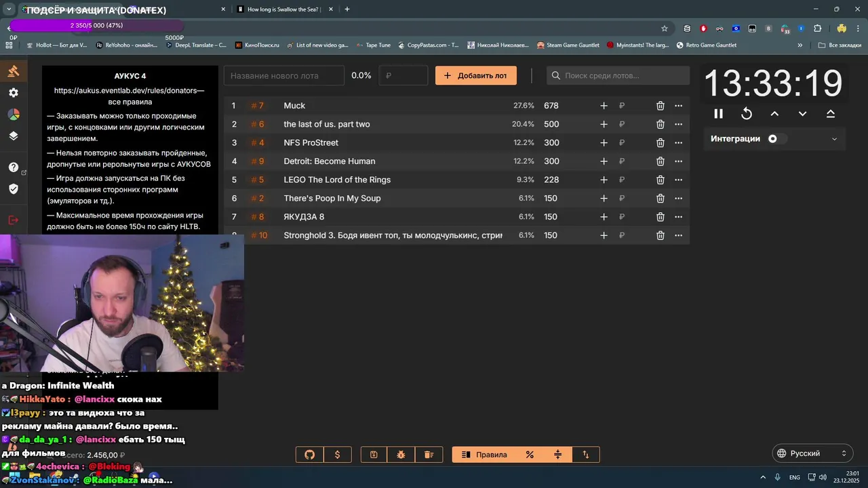Viewport: 868px width, 488px height.
Task: Click the plus icon on LEGO The Lord of the Rings row
Action: pos(604,180)
